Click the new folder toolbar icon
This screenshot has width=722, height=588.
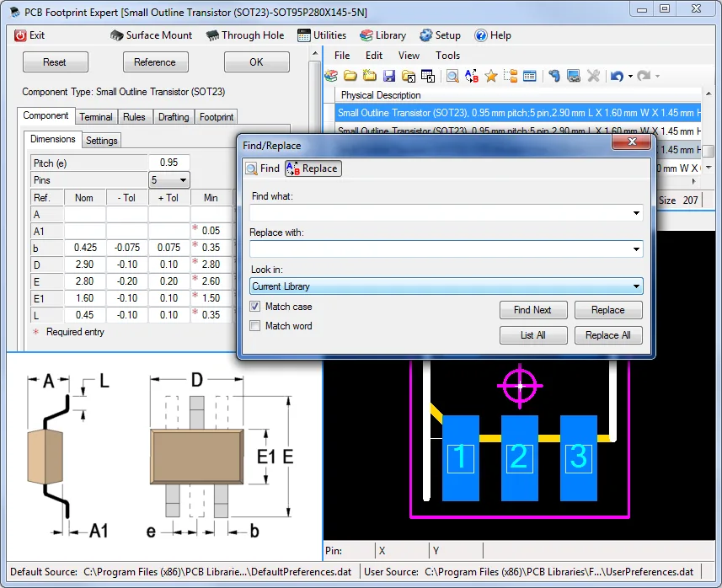click(x=370, y=76)
